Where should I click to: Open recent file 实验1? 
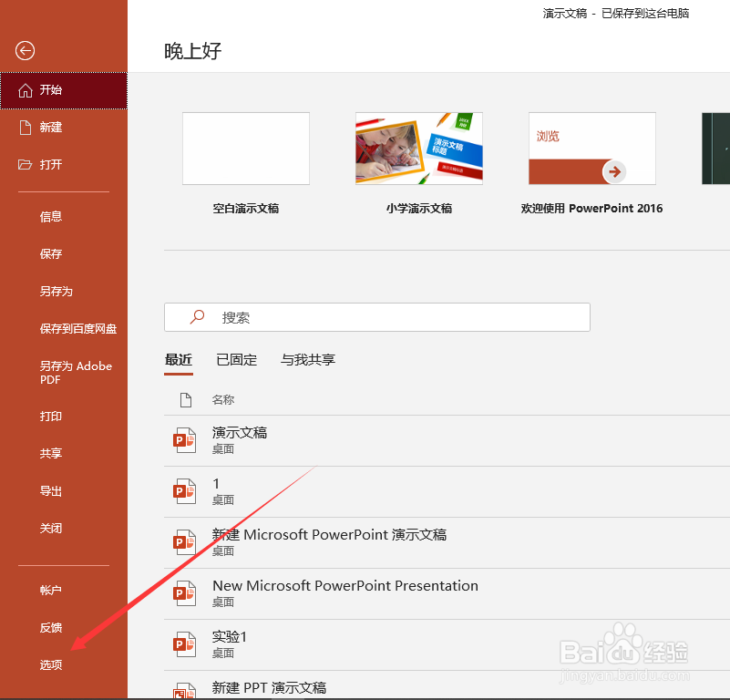click(447, 644)
